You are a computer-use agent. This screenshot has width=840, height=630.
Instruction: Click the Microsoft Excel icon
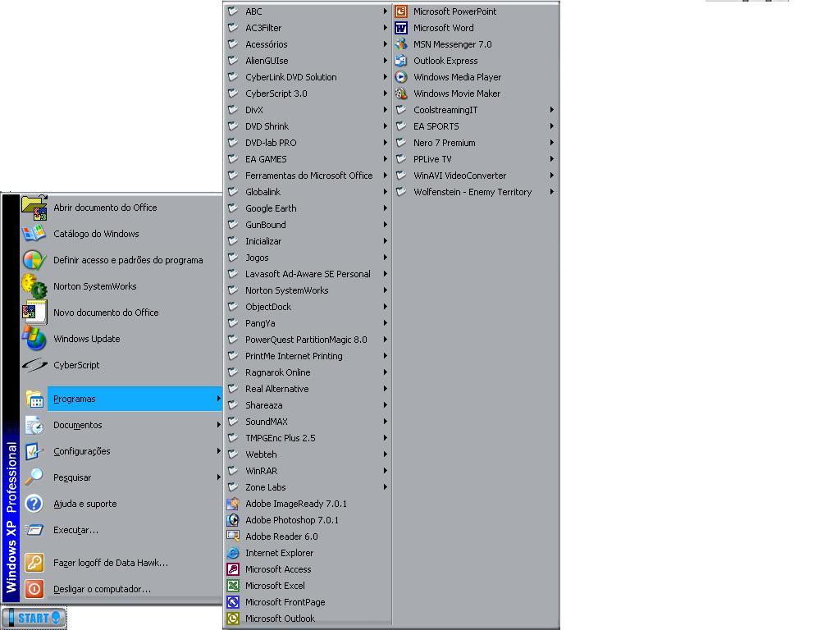pyautogui.click(x=233, y=586)
